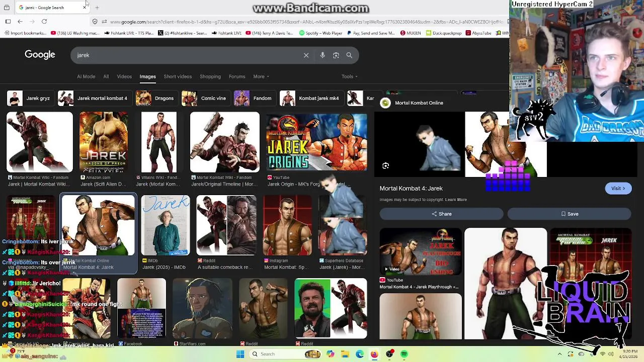The width and height of the screenshot is (644, 362).
Task: Open LG Washing machine YouTube bookmark
Action: click(75, 33)
